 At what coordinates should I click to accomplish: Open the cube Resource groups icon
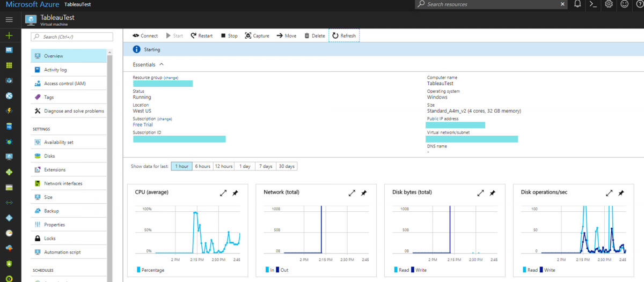pyautogui.click(x=9, y=80)
